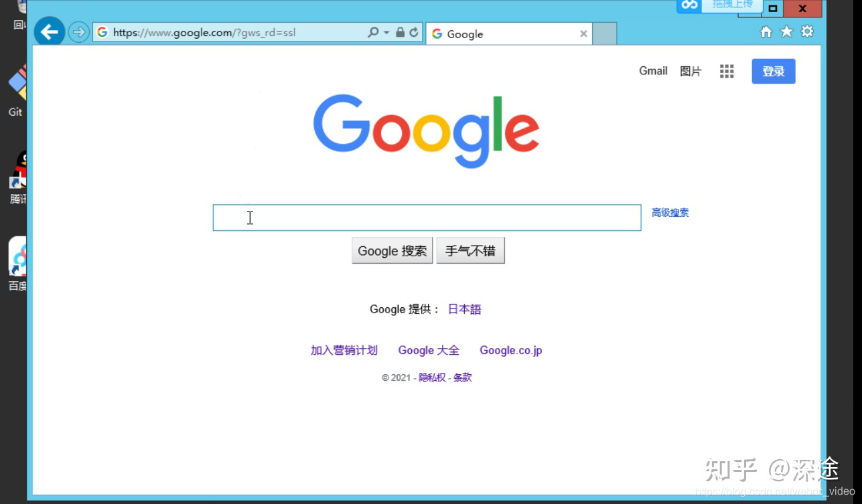The image size is (862, 504).
Task: Open the Google apps grid icon
Action: [727, 72]
